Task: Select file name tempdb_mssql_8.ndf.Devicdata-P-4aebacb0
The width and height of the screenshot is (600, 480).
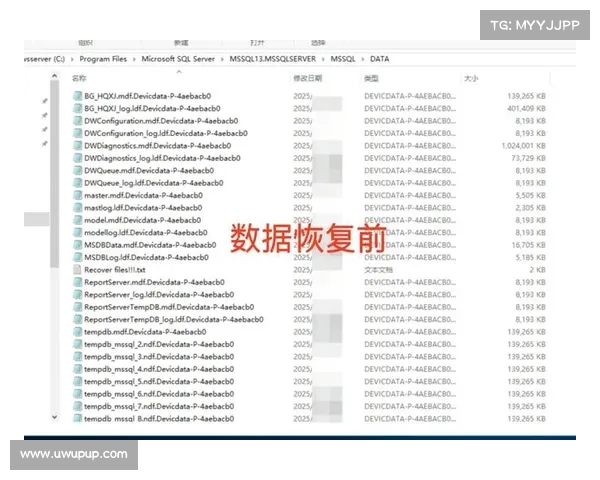Action: [x=159, y=418]
